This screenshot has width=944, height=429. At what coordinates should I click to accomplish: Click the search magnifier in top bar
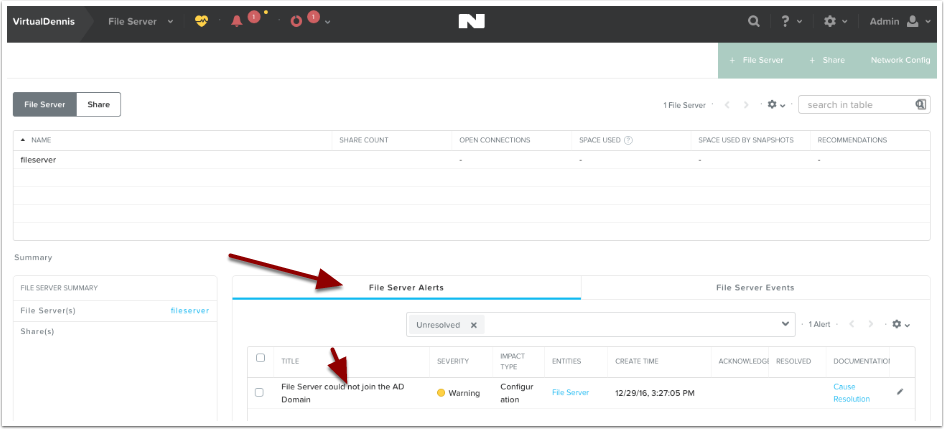pos(753,21)
